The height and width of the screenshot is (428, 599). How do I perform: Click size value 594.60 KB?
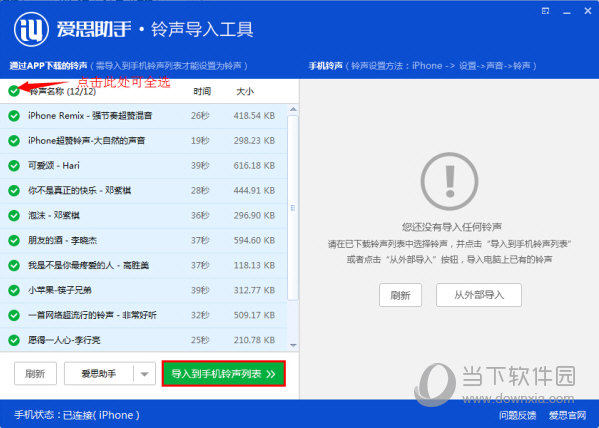254,240
